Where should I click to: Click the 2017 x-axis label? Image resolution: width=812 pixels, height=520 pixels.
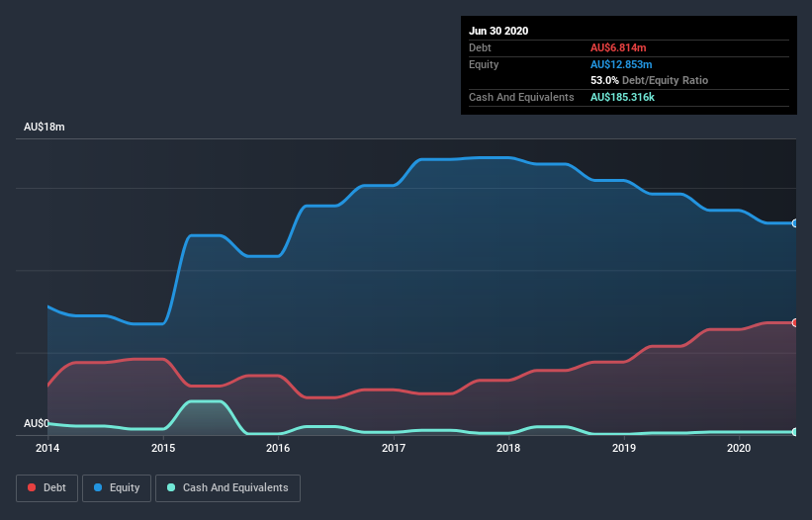[x=394, y=448]
